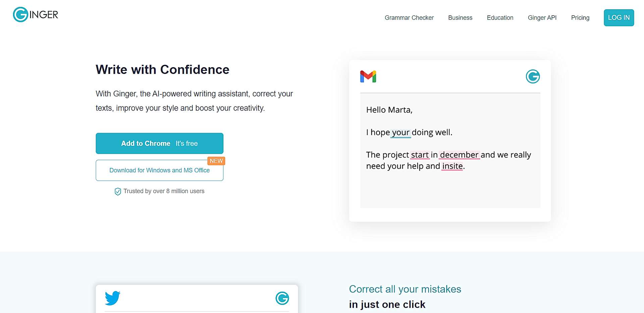The height and width of the screenshot is (313, 644).
Task: Click the orange NEW badge
Action: tap(216, 161)
